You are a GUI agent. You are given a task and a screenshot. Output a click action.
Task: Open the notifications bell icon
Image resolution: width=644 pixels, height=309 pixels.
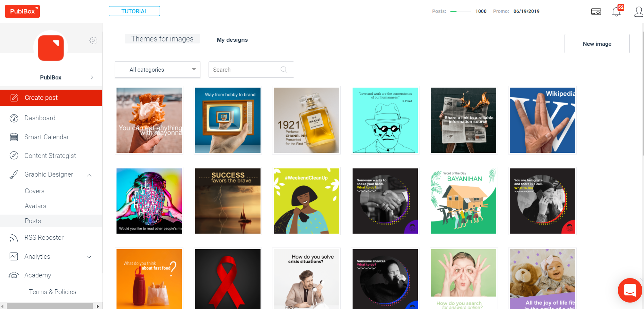pyautogui.click(x=616, y=12)
